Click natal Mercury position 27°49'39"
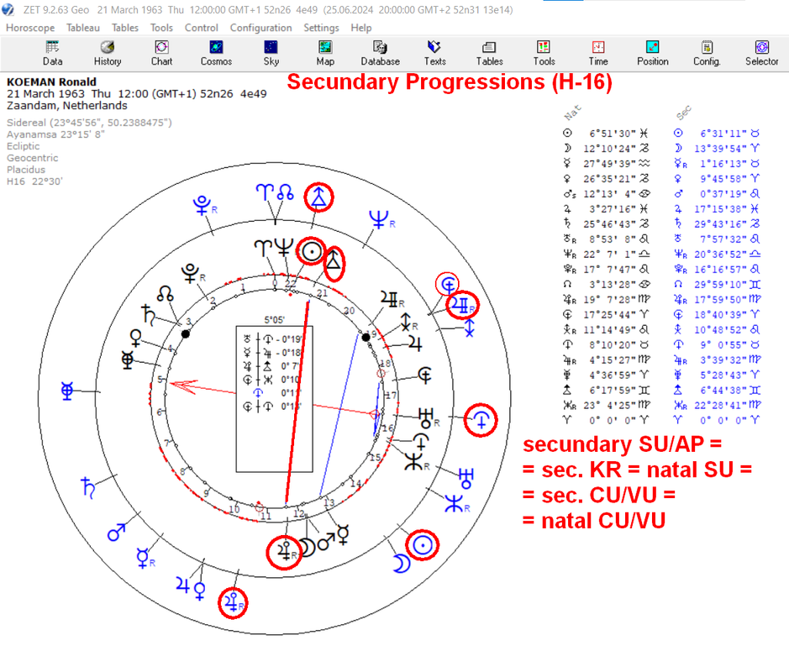This screenshot has height=672, width=789. 609,164
